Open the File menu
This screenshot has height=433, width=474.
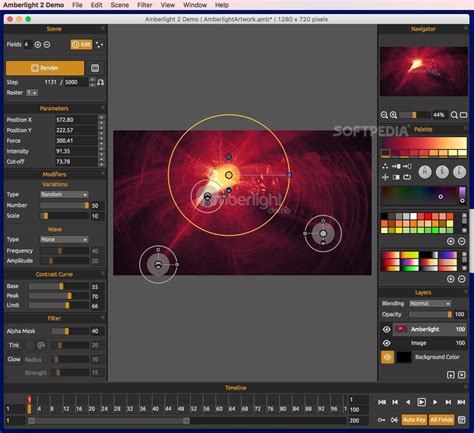click(x=77, y=5)
